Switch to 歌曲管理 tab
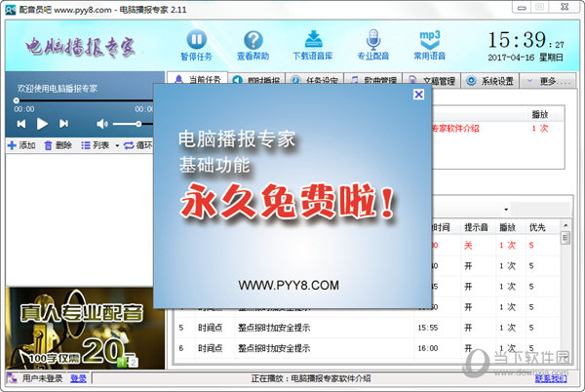 [x=373, y=80]
